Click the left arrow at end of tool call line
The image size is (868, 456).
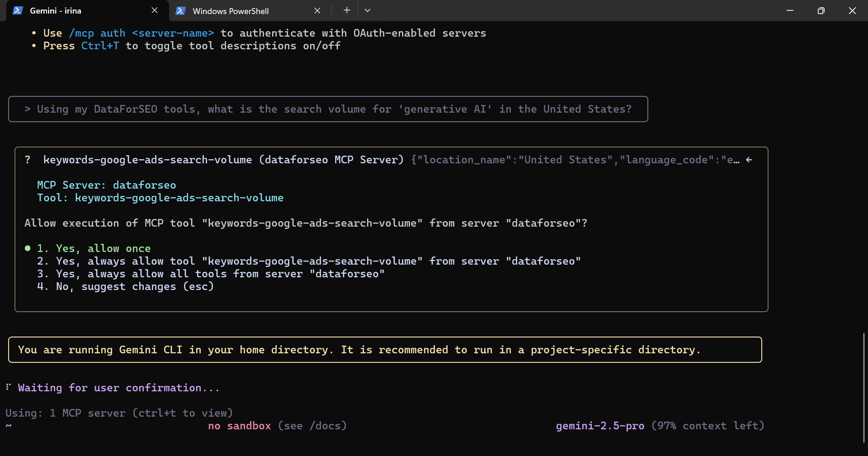(749, 160)
